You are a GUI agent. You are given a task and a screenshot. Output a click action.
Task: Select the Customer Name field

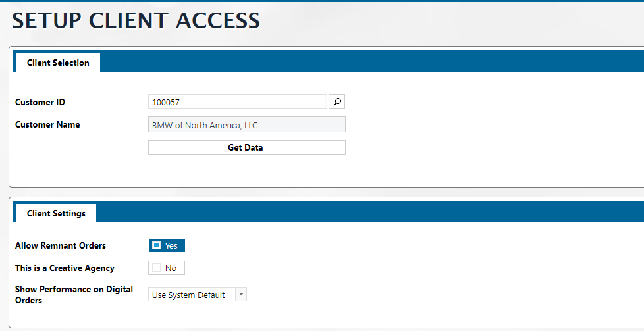click(246, 125)
